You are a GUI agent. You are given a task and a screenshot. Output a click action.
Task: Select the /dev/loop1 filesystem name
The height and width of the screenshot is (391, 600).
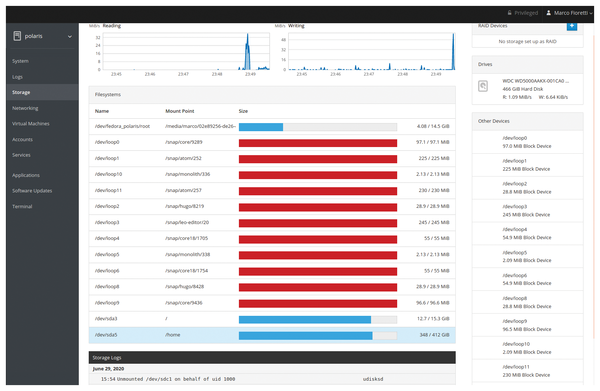point(107,158)
